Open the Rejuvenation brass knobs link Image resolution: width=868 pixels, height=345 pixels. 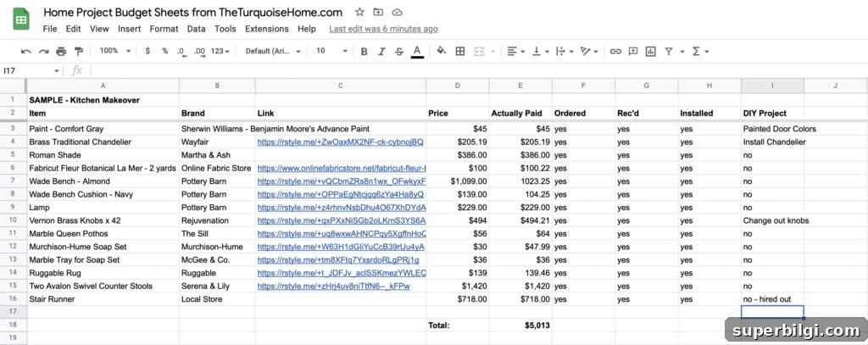[342, 220]
